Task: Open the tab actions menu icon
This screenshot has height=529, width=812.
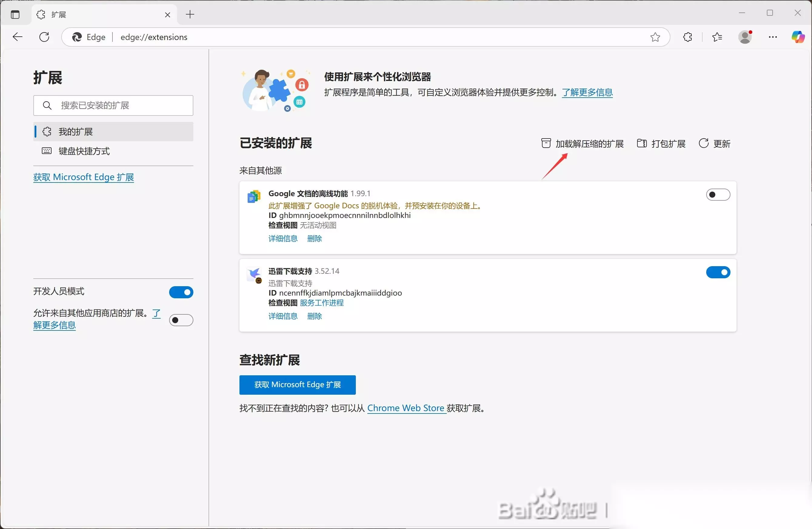Action: (15, 14)
